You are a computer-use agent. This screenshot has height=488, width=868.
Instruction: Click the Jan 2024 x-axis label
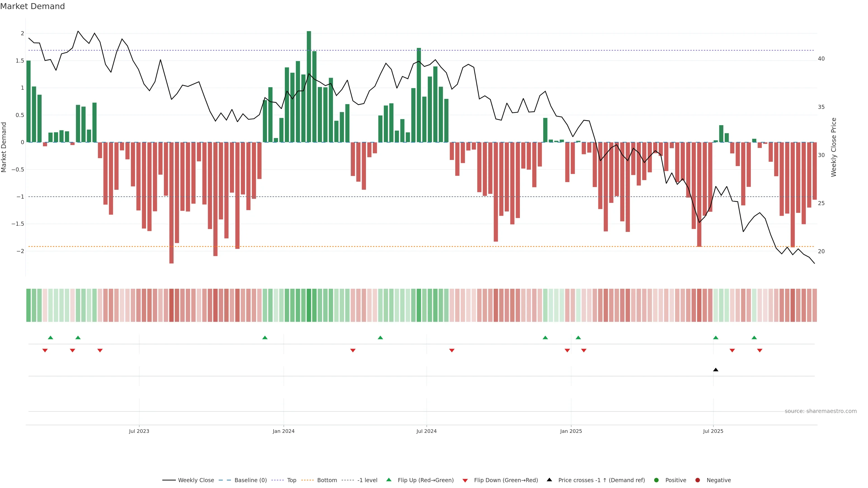tap(283, 431)
